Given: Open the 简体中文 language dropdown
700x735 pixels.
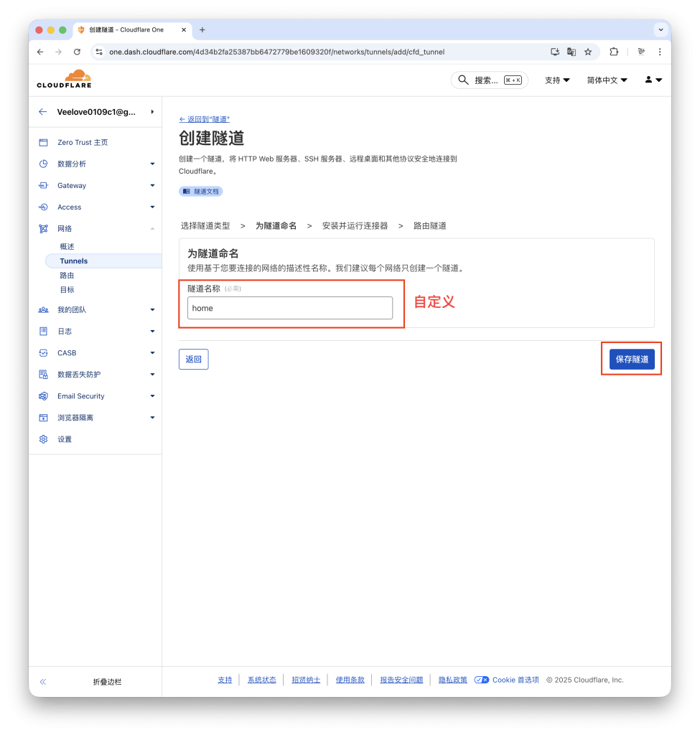Looking at the screenshot, I should pos(607,80).
